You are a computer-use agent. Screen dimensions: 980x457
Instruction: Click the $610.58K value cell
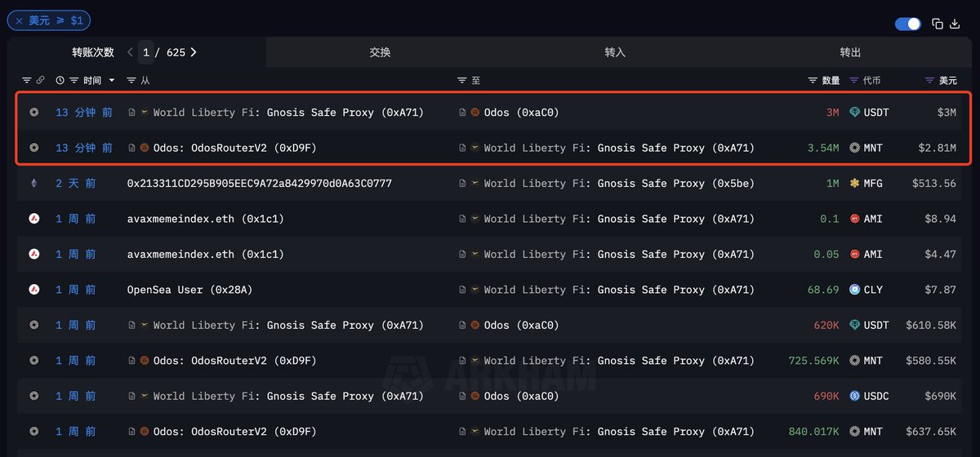pyautogui.click(x=931, y=325)
